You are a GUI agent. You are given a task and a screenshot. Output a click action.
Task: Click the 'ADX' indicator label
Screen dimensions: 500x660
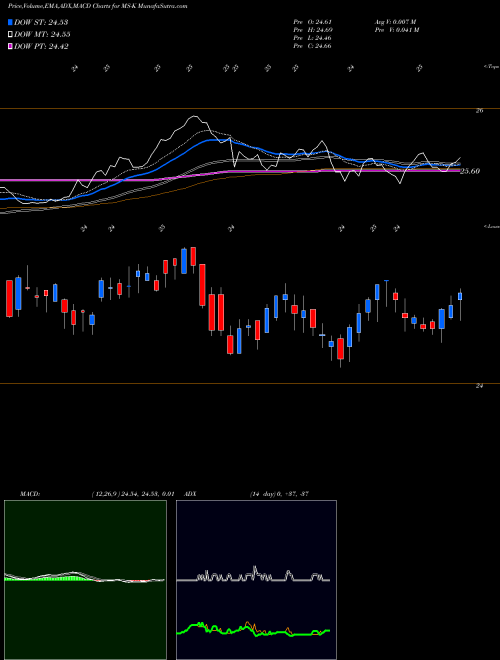pos(191,494)
